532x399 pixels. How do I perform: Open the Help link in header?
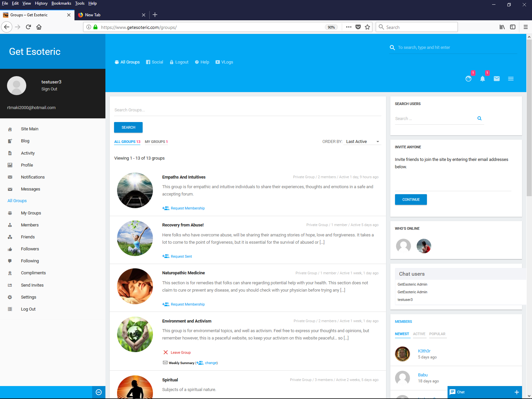[202, 62]
